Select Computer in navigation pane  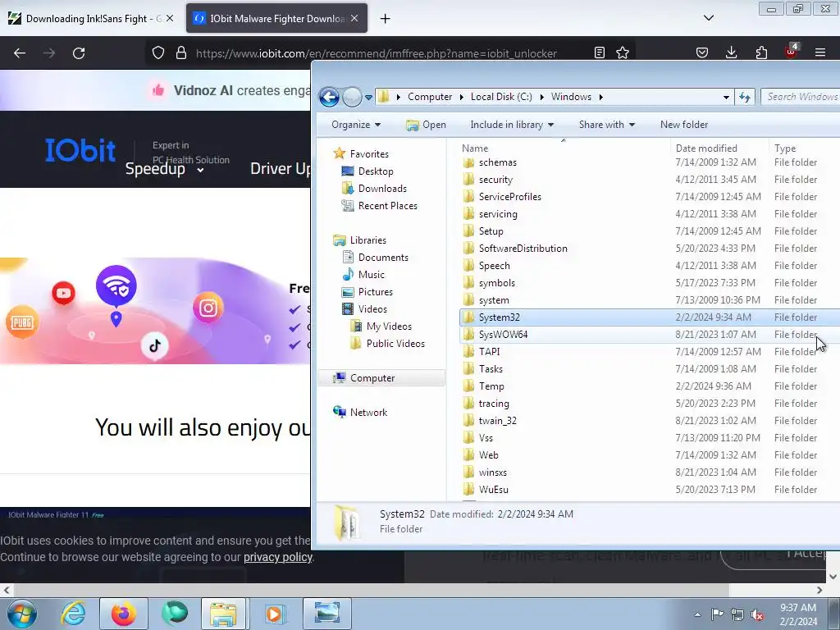372,377
